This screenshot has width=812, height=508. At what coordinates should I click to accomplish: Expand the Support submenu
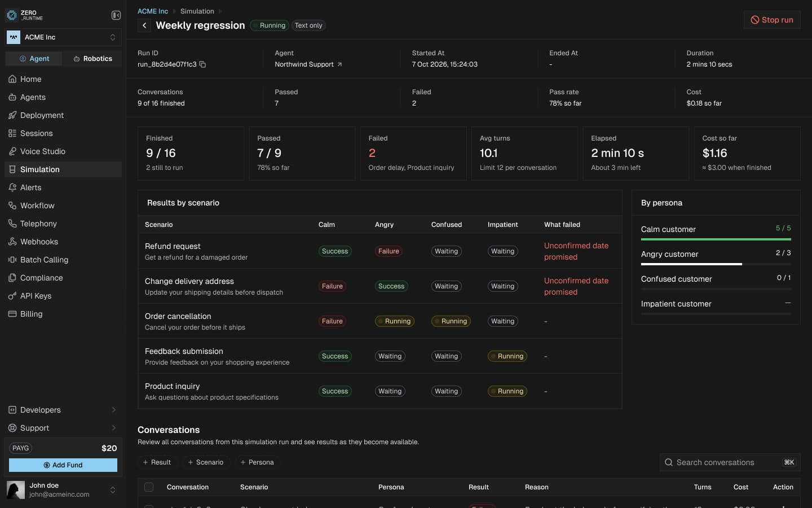click(x=63, y=428)
